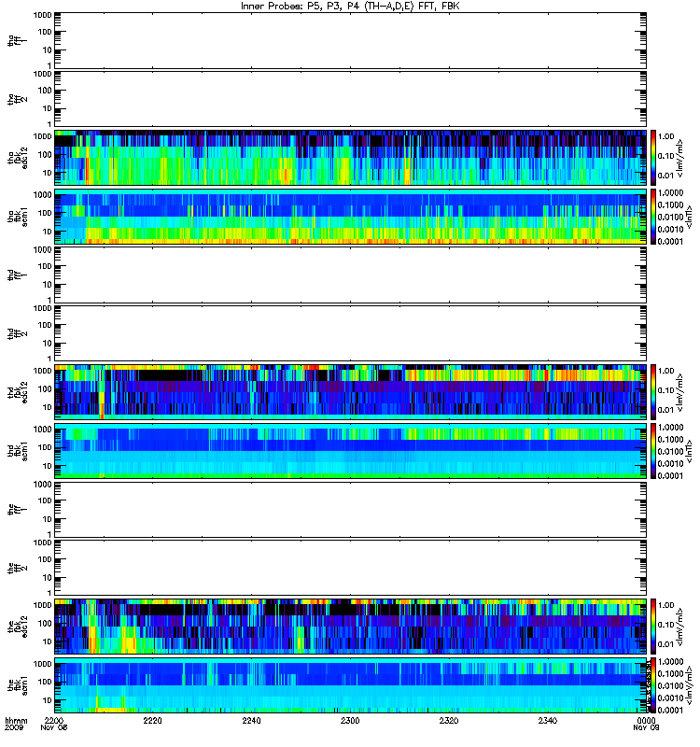The image size is (700, 747).
Task: Click the '2009' year label
Action: coord(13,728)
